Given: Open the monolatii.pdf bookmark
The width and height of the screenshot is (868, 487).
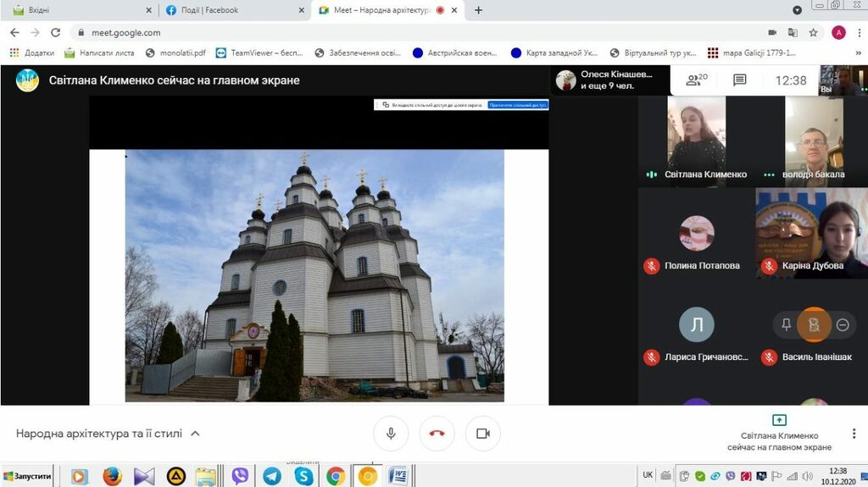Looking at the screenshot, I should pos(176,53).
